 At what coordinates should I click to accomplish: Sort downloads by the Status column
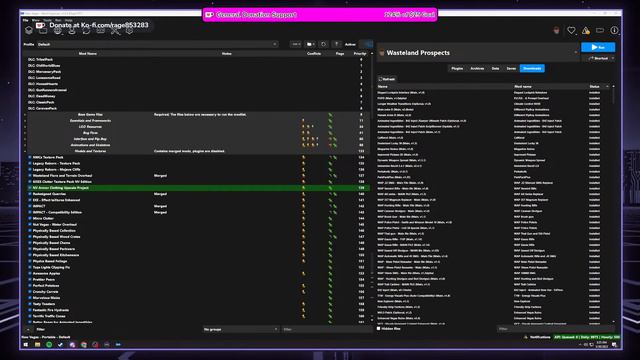tap(594, 87)
